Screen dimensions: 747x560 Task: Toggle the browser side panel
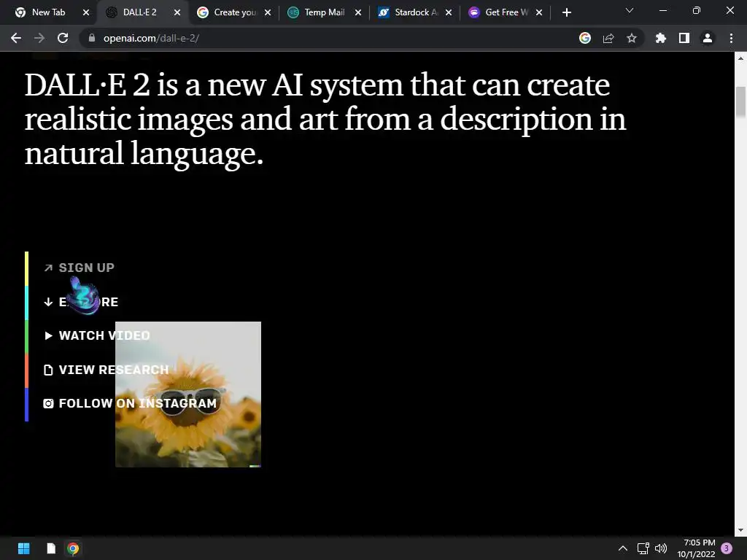click(x=684, y=38)
